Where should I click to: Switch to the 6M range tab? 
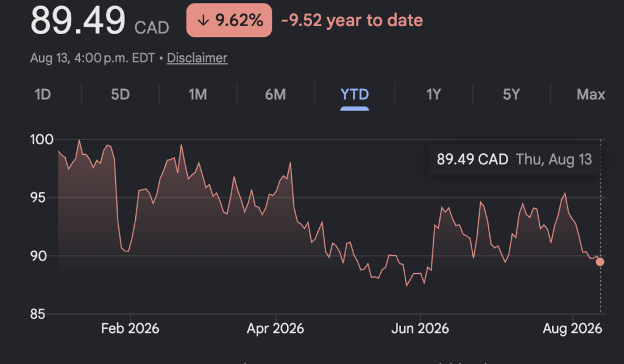[275, 94]
